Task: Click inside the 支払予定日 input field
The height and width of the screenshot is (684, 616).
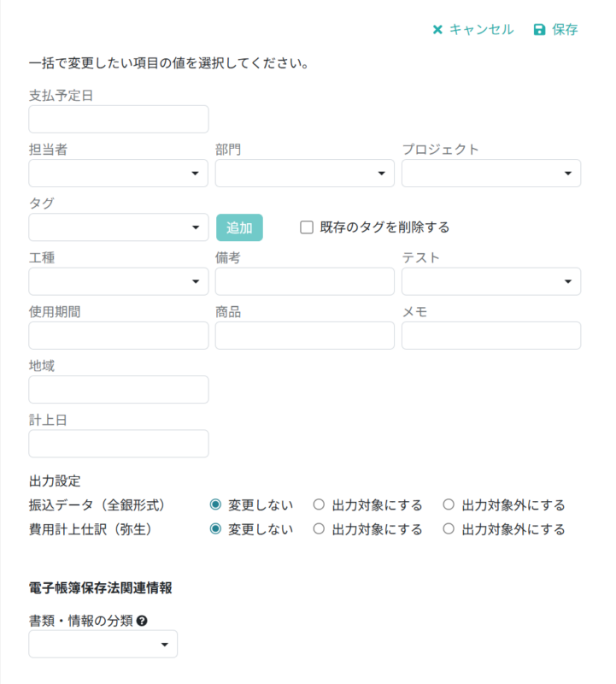Action: pos(118,119)
